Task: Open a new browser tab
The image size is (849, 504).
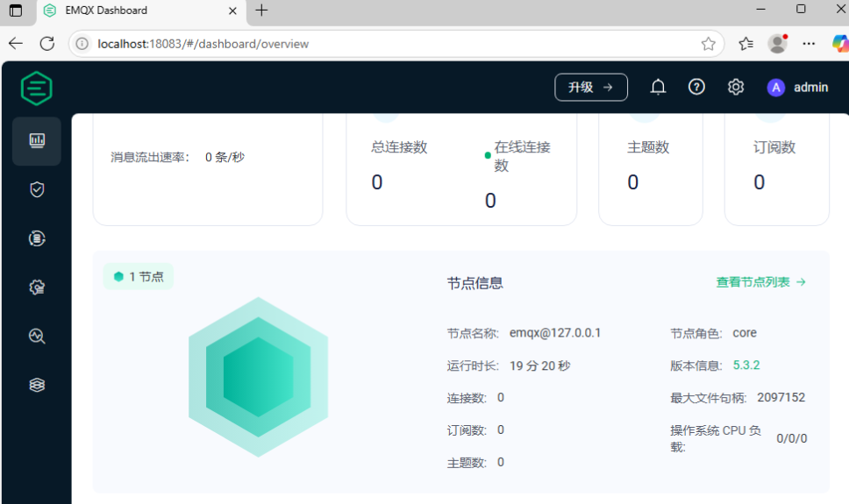Action: click(261, 11)
